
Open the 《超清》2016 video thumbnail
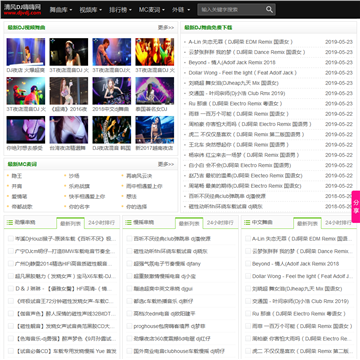tap(69, 91)
